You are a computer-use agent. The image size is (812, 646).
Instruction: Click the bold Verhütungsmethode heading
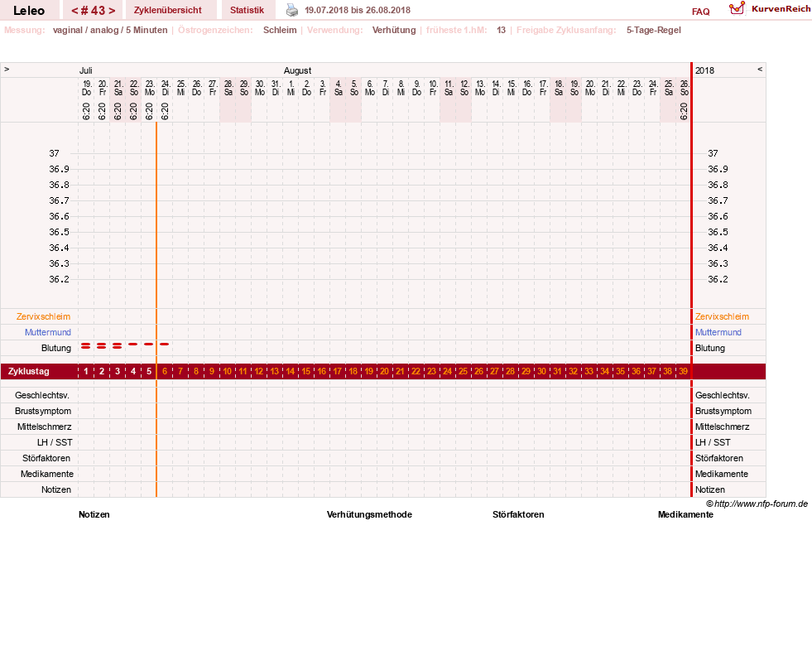click(369, 514)
